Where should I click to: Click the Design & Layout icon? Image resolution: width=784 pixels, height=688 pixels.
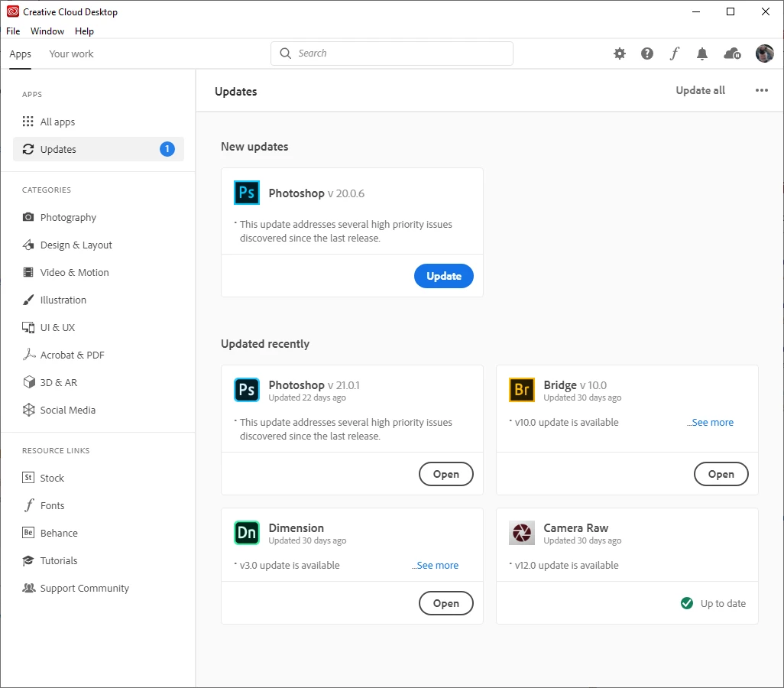tap(28, 245)
